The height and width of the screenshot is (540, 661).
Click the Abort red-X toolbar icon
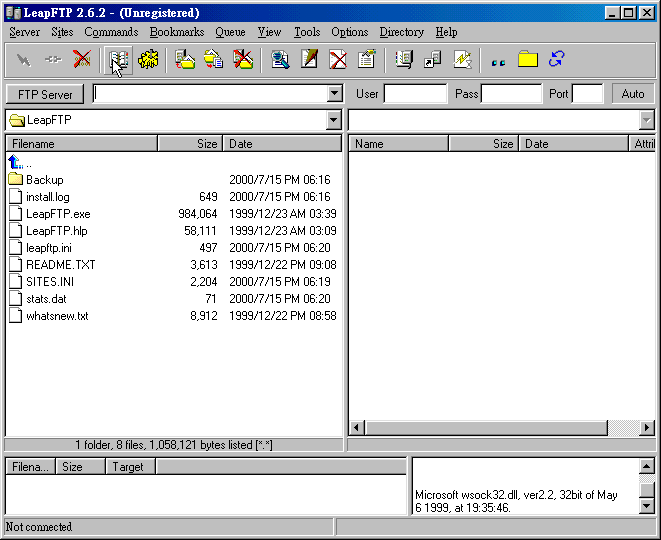click(82, 59)
